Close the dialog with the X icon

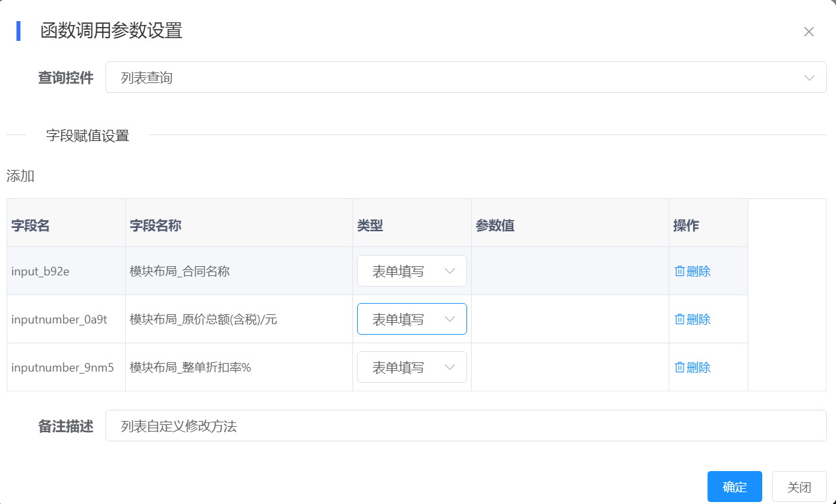click(809, 32)
